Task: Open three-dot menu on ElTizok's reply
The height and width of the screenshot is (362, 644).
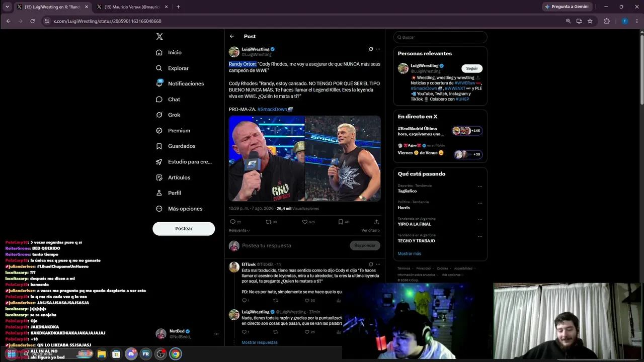Action: [378, 264]
